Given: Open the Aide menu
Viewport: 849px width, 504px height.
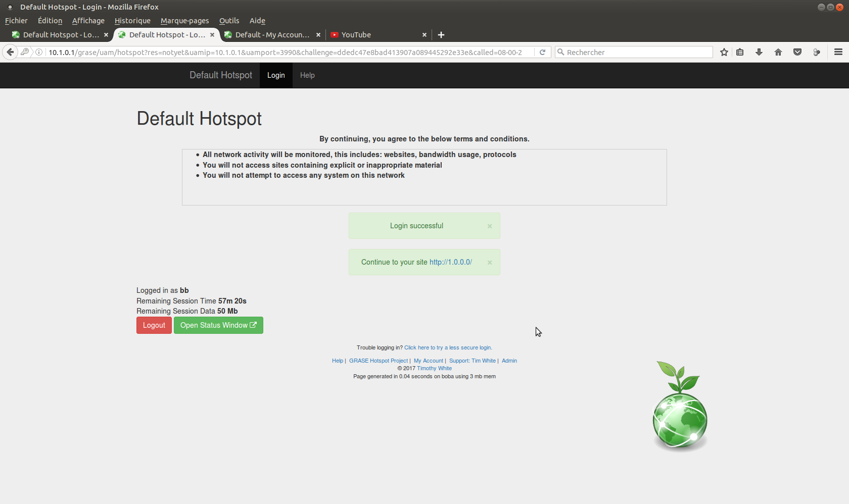Looking at the screenshot, I should (257, 21).
